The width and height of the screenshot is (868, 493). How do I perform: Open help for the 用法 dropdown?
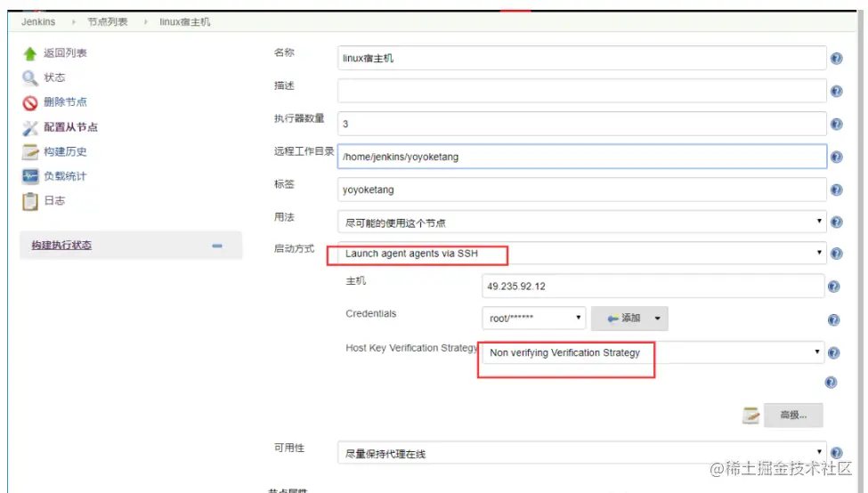tap(837, 222)
